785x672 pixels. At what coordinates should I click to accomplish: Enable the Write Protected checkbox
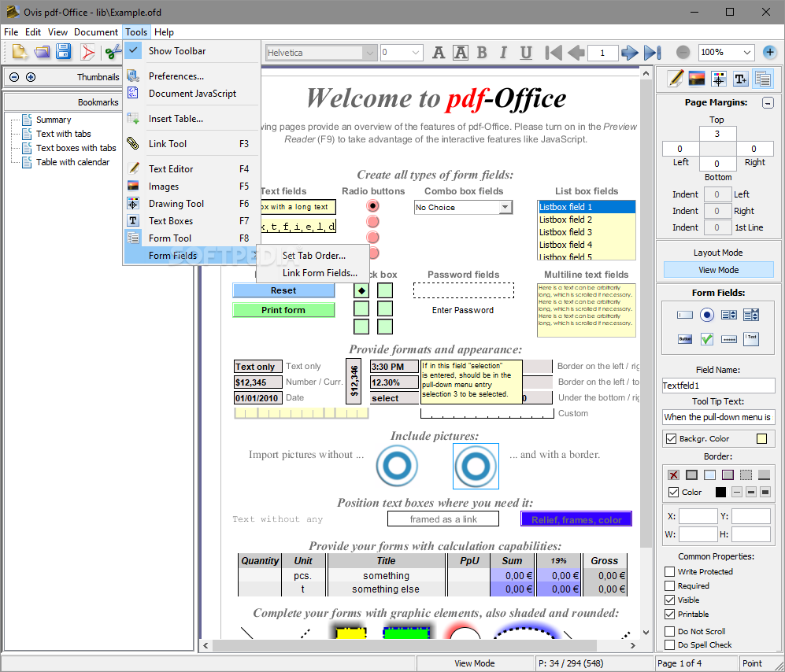pos(670,571)
